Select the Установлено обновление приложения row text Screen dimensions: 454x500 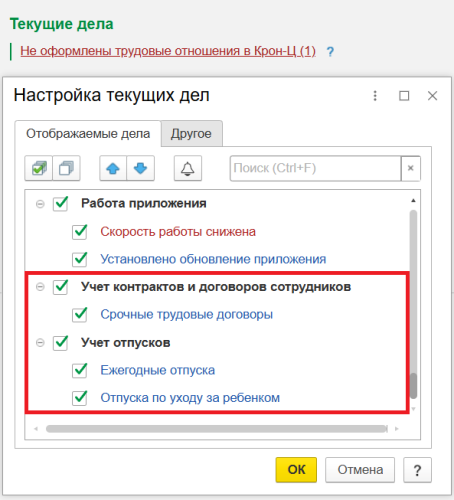[213, 259]
